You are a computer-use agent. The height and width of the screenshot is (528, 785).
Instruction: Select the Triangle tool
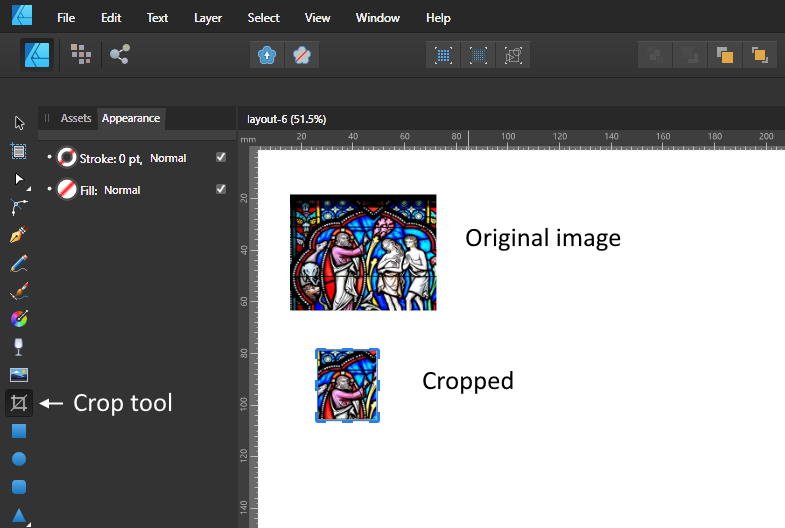(x=19, y=515)
